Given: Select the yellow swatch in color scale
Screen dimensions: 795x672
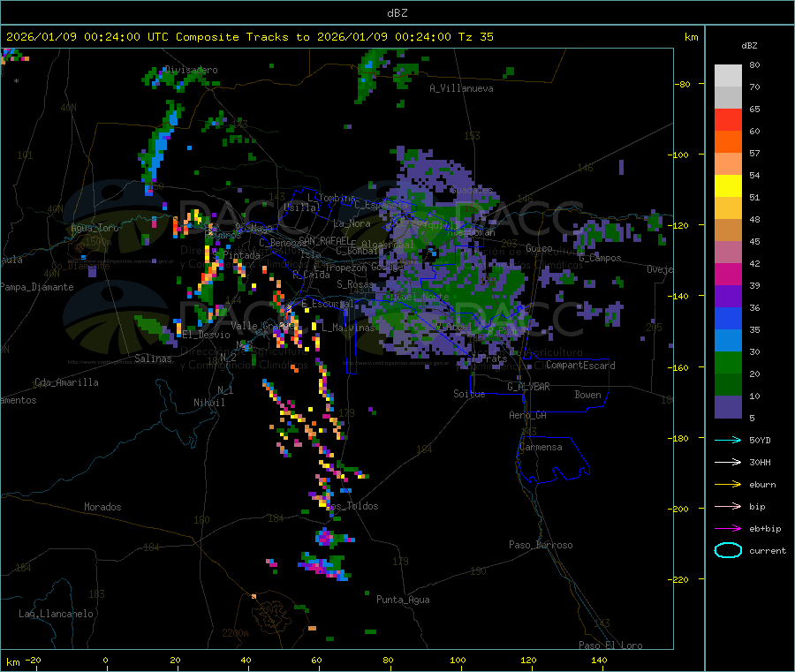Looking at the screenshot, I should (x=728, y=185).
